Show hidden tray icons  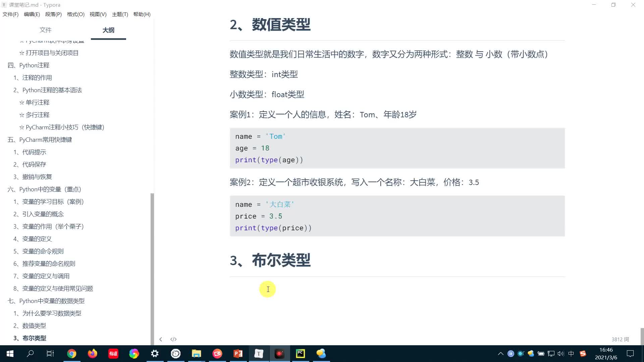coord(501,354)
